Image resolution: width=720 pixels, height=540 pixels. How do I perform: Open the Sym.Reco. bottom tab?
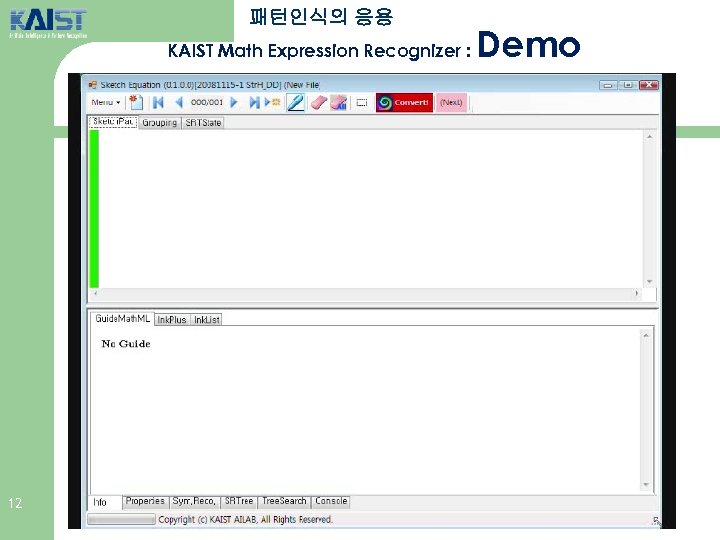tap(194, 501)
